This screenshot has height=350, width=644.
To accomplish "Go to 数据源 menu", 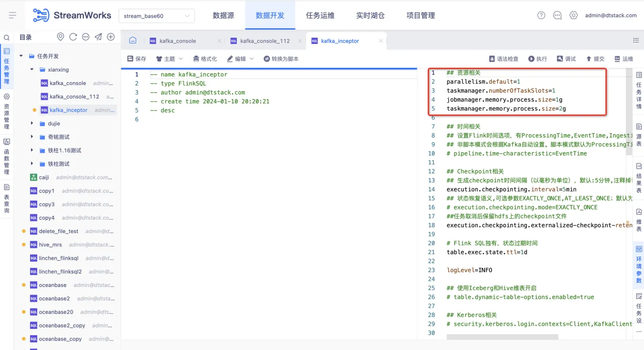I will click(223, 15).
